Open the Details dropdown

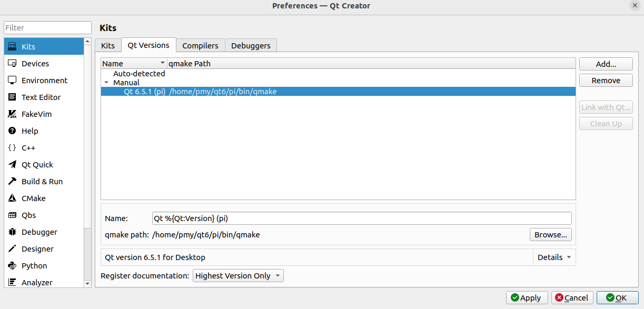554,257
